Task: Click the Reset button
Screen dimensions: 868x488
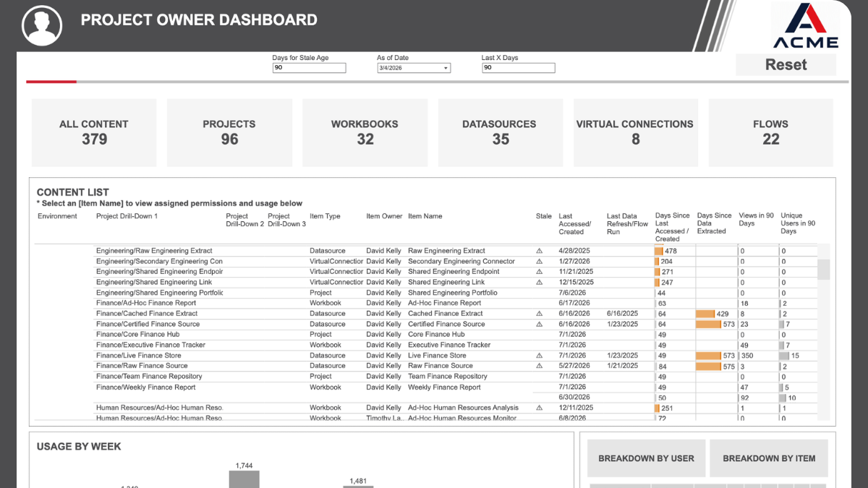Action: point(786,64)
